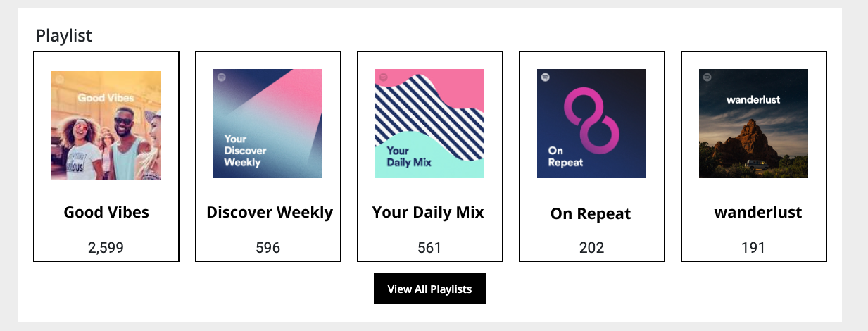Open the Good Vibes playlist title
This screenshot has height=331, width=868.
point(106,212)
